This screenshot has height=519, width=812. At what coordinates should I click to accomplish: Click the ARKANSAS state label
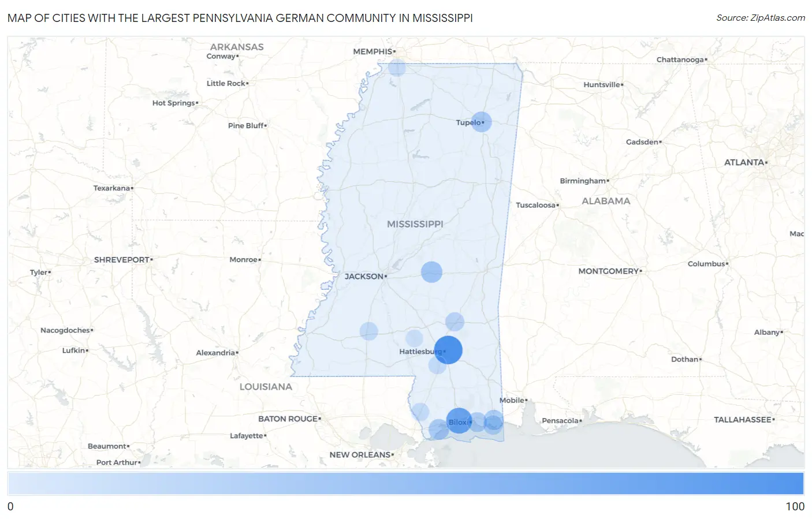point(237,47)
